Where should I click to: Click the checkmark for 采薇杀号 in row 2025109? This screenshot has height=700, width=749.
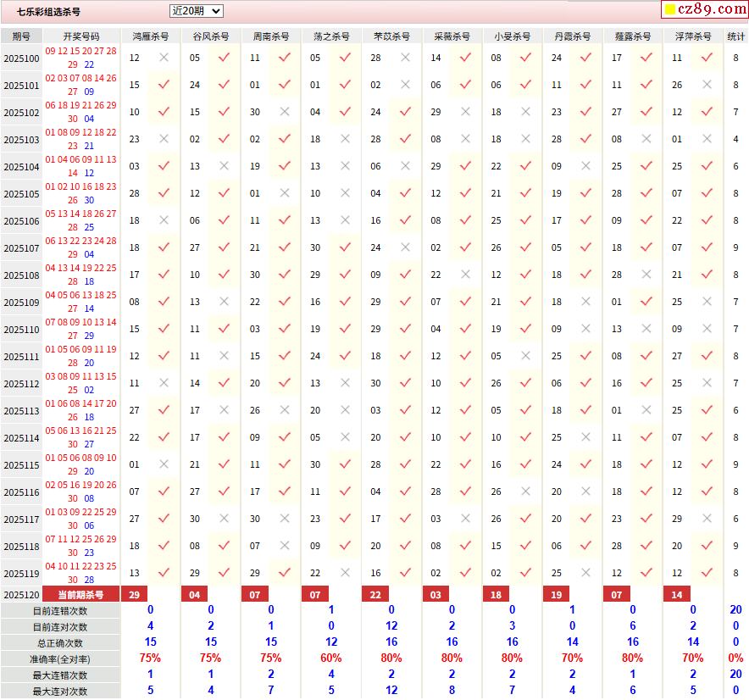coord(465,302)
